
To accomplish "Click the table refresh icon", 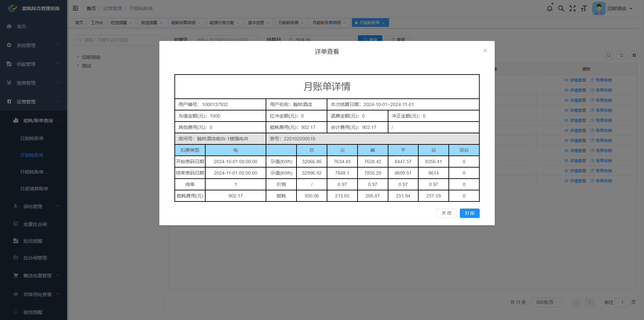I will [x=621, y=55].
